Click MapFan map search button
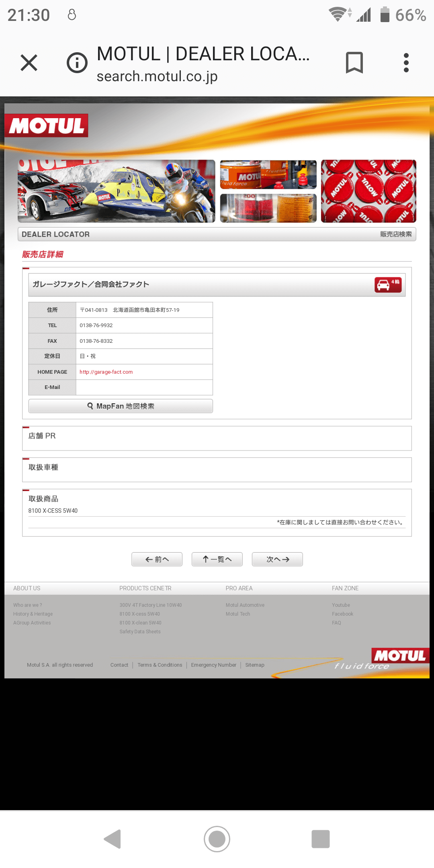The width and height of the screenshot is (434, 868). [x=121, y=406]
